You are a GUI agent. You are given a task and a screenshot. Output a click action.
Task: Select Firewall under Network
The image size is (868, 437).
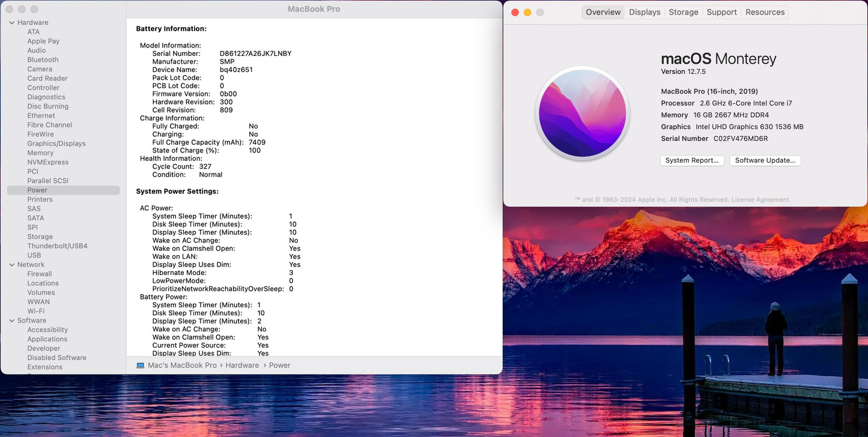coord(40,274)
